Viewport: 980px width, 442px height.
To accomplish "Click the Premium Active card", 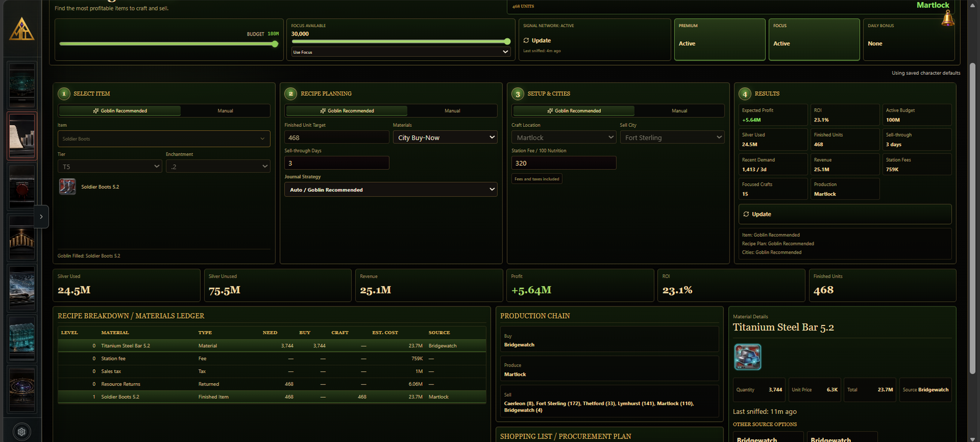I will click(x=719, y=39).
